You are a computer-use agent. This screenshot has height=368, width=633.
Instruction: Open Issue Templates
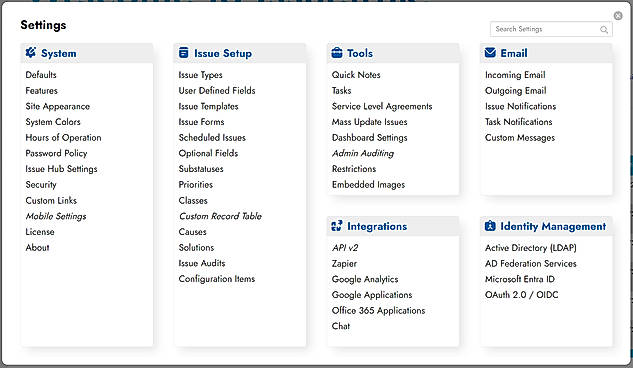[208, 107]
